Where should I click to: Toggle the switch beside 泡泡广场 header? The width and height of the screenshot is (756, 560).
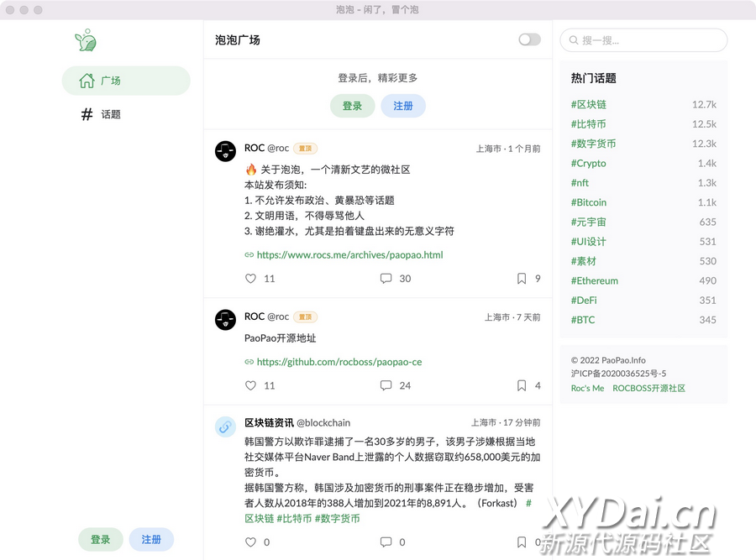pyautogui.click(x=529, y=39)
